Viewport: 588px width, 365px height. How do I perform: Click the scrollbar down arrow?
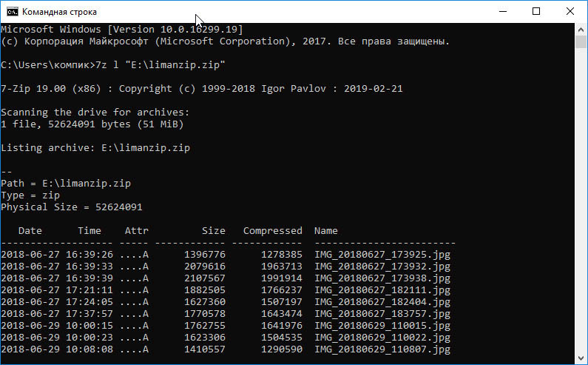(x=581, y=358)
